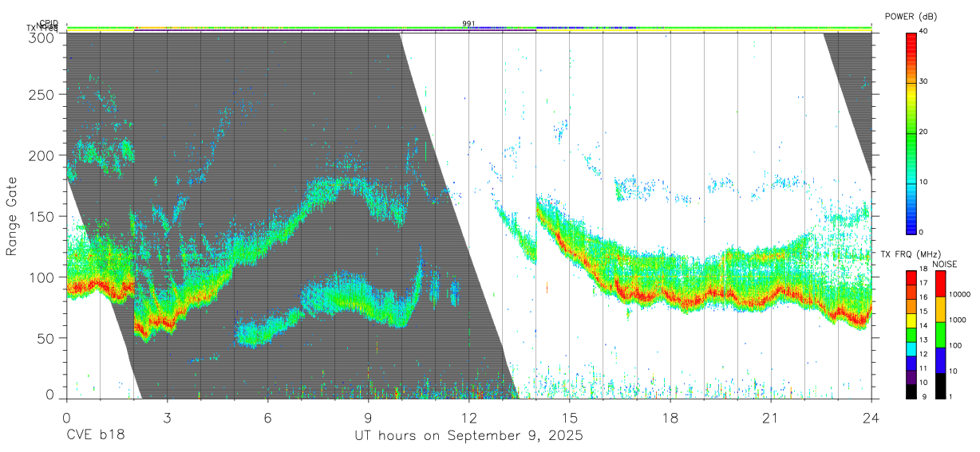Click the 100 tick on the Range Gate axis
Screen dimensions: 980x452
click(43, 277)
